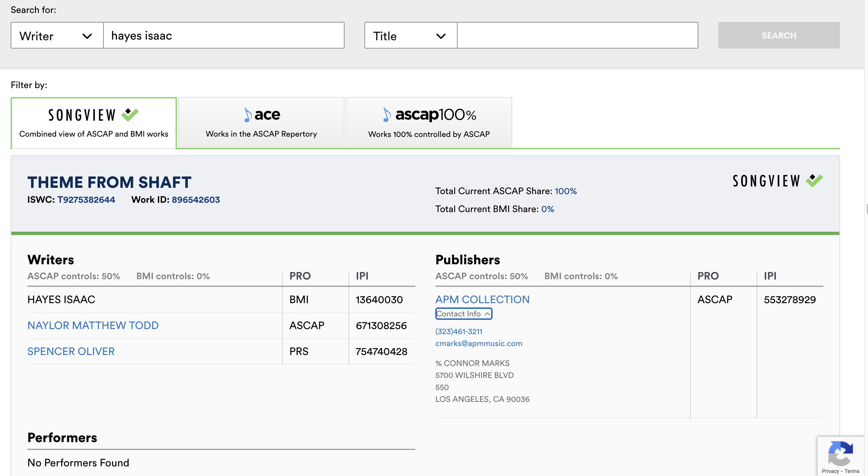Click Total Current ASCAP Share '100%' value
The width and height of the screenshot is (868, 476).
point(565,191)
